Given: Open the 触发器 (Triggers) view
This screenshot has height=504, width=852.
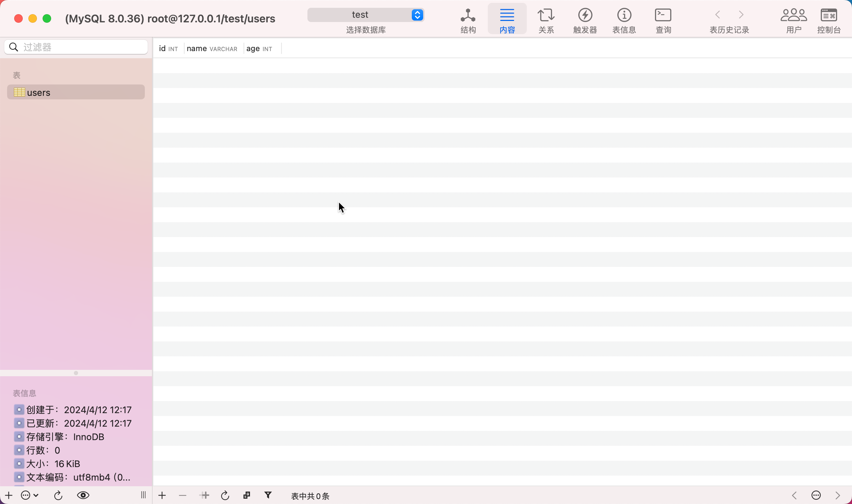Looking at the screenshot, I should (585, 20).
